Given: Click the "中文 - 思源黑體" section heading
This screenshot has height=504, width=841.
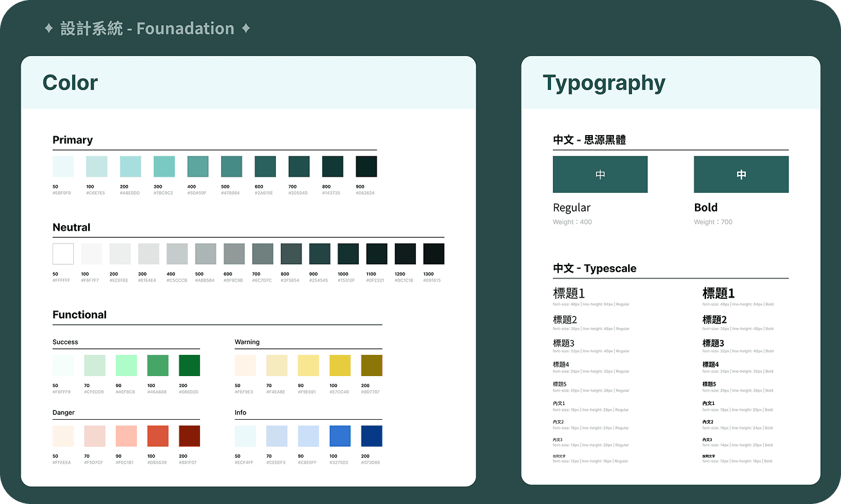Looking at the screenshot, I should coord(590,139).
